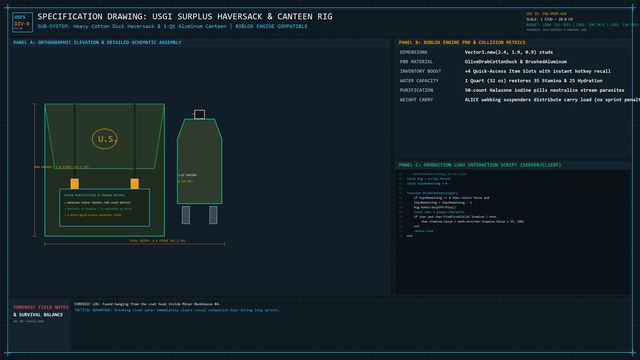Select the INVENTORY BOOST label
This screenshot has width=640, height=360.
pos(420,71)
